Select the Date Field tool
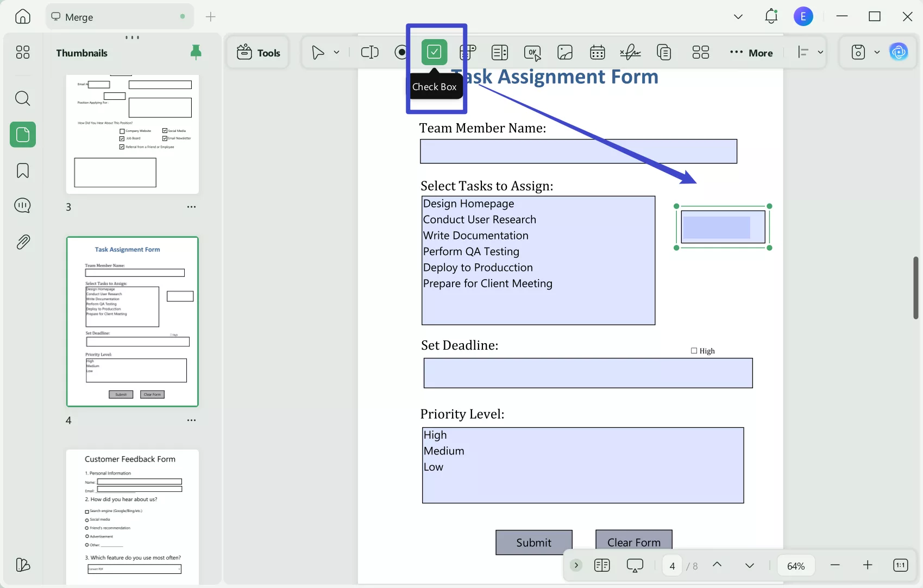Screen dimensions: 923x588 click(x=597, y=52)
